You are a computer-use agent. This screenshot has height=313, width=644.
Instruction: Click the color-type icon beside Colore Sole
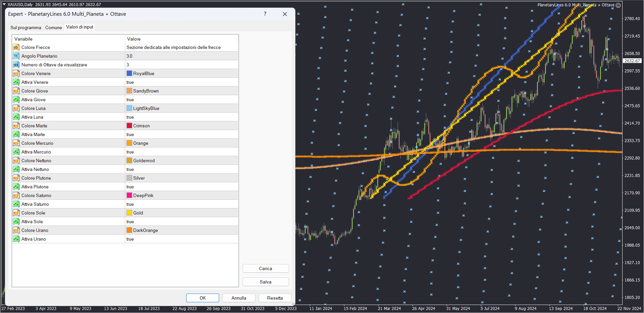click(16, 213)
